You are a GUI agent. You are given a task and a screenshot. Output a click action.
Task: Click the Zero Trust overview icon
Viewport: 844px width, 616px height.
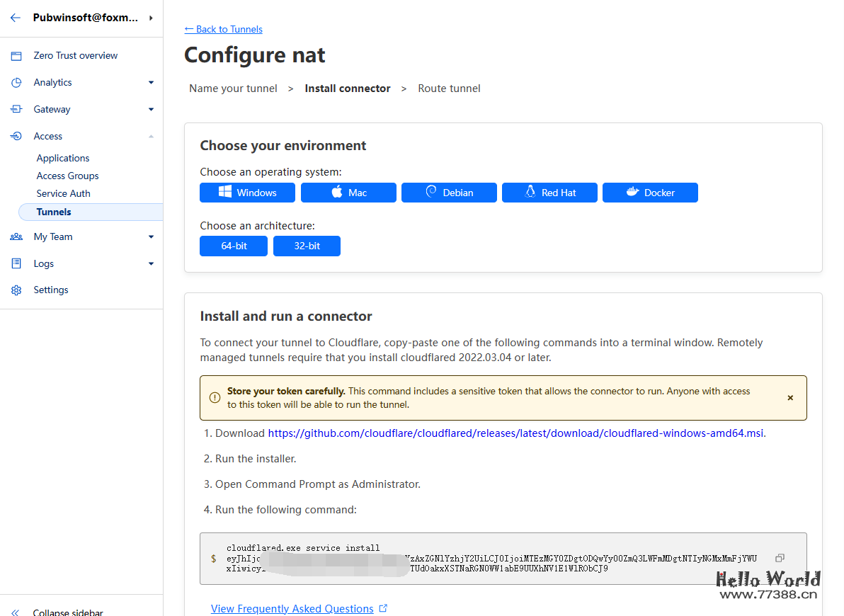[x=16, y=56]
